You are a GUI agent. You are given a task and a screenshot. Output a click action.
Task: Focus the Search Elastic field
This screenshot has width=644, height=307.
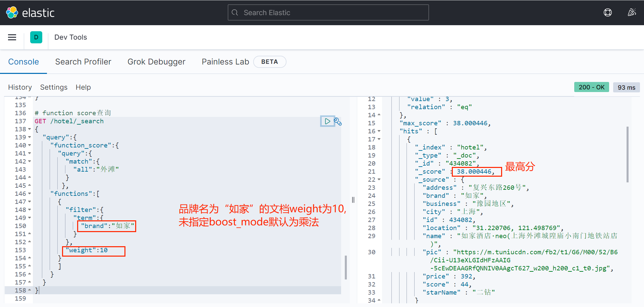coord(328,12)
